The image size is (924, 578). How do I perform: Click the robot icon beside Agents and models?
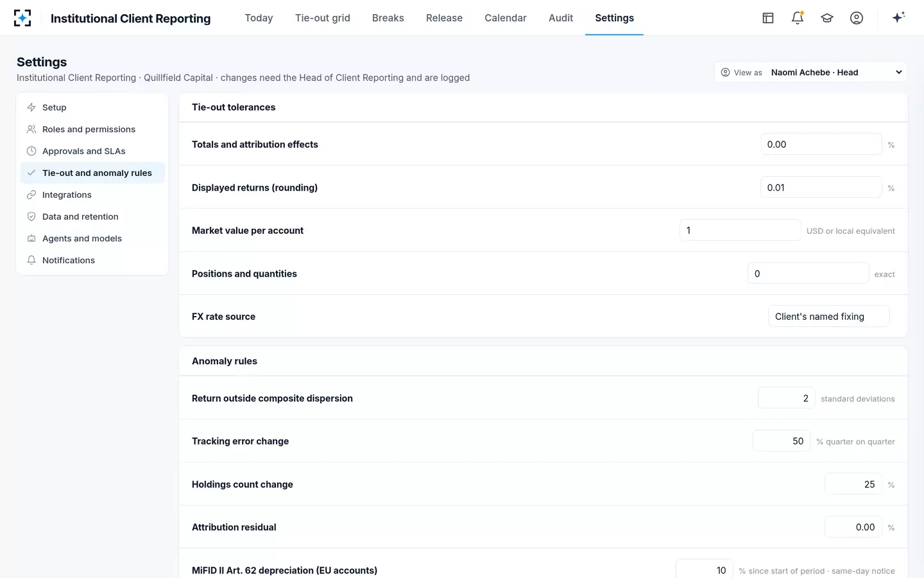[31, 238]
